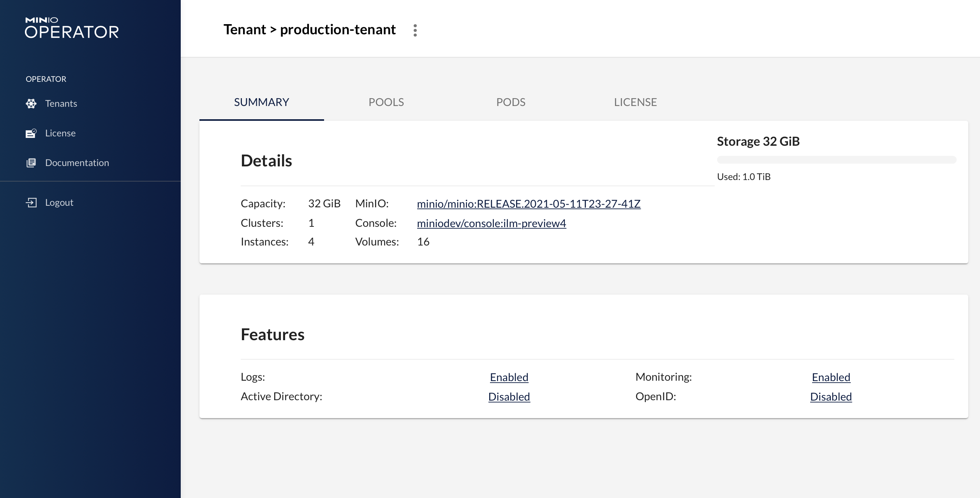Viewport: 980px width, 498px height.
Task: Click the Active Directory Disabled link
Action: tap(509, 397)
